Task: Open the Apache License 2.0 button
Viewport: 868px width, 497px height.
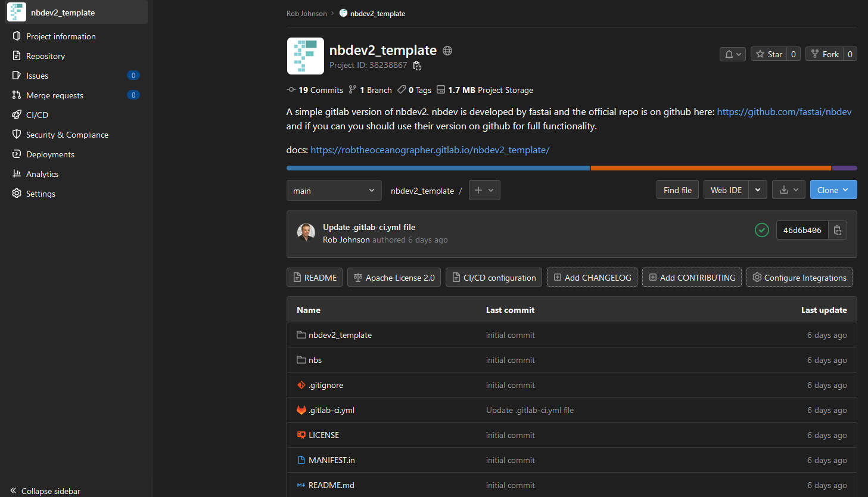Action: click(x=394, y=277)
